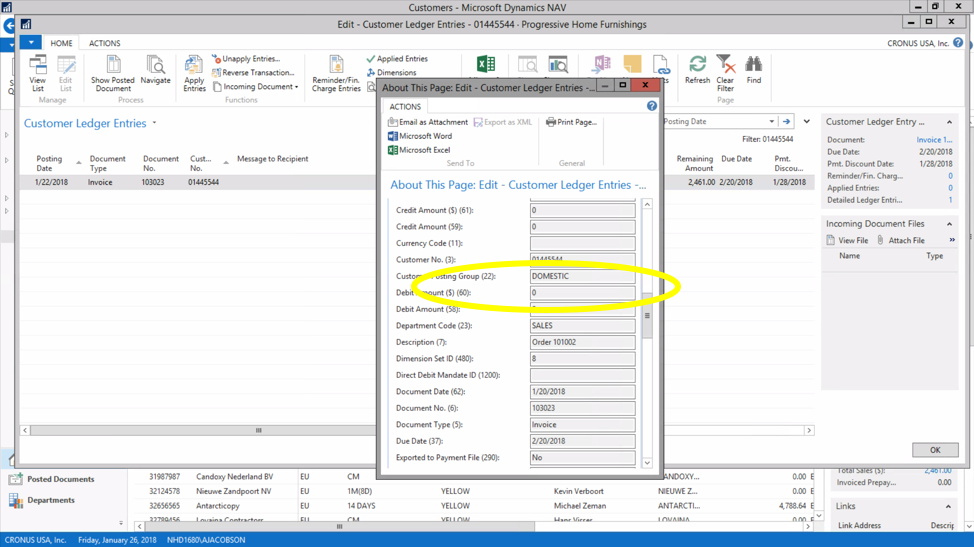The height and width of the screenshot is (547, 974).
Task: Switch to main window ACTIONS ribbon tab
Action: tap(104, 43)
